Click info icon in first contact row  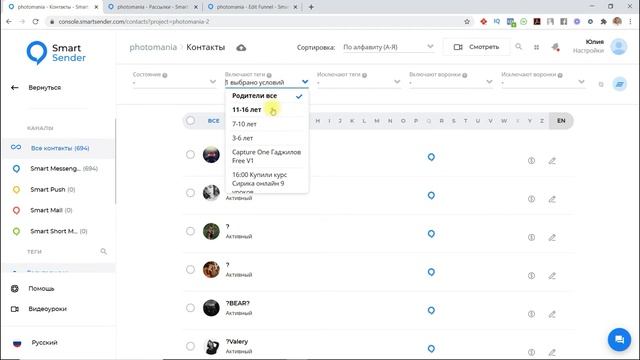click(531, 161)
